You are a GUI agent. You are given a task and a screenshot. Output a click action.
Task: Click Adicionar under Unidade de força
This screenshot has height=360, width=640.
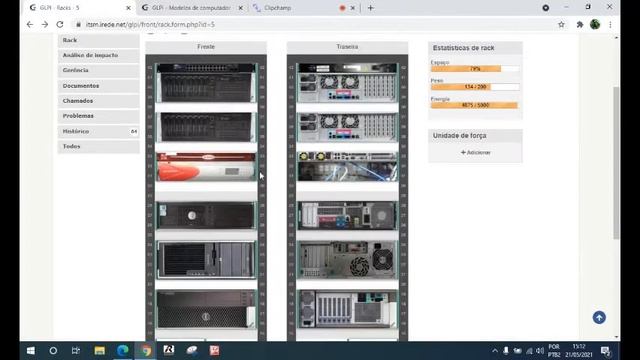[476, 152]
